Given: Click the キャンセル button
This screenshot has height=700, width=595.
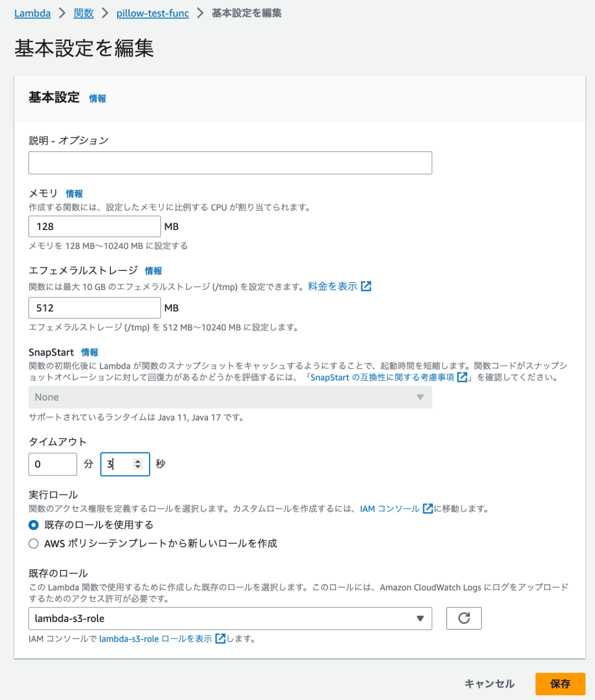Looking at the screenshot, I should [x=489, y=684].
